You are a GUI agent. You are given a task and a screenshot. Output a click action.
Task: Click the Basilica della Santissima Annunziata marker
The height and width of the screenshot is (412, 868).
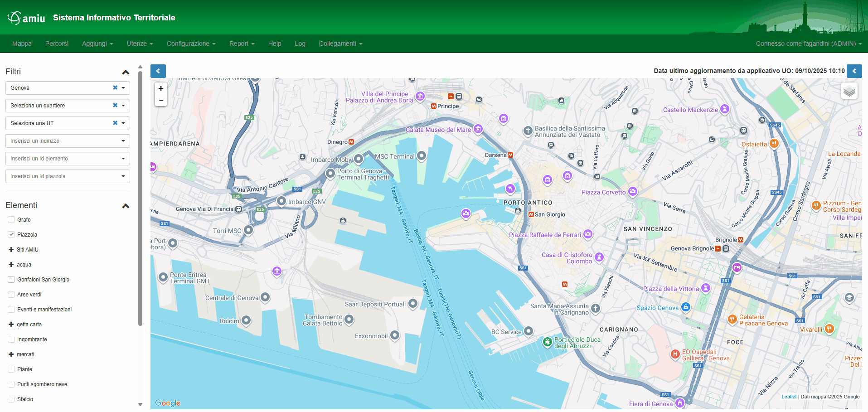(528, 131)
